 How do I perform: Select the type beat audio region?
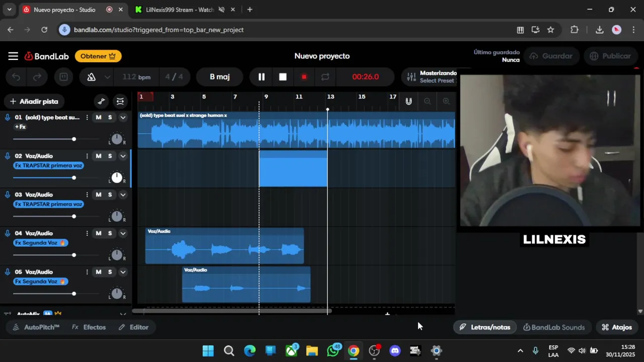pos(296,130)
